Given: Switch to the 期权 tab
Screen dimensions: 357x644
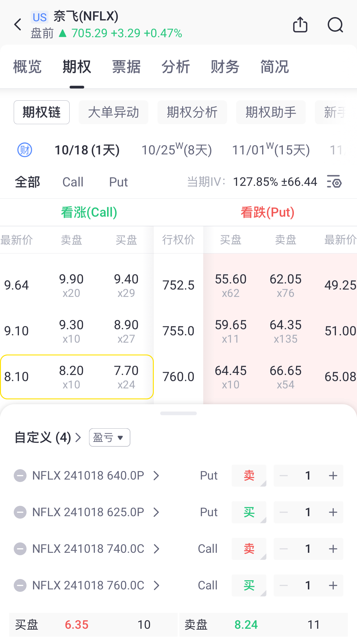Looking at the screenshot, I should 77,67.
